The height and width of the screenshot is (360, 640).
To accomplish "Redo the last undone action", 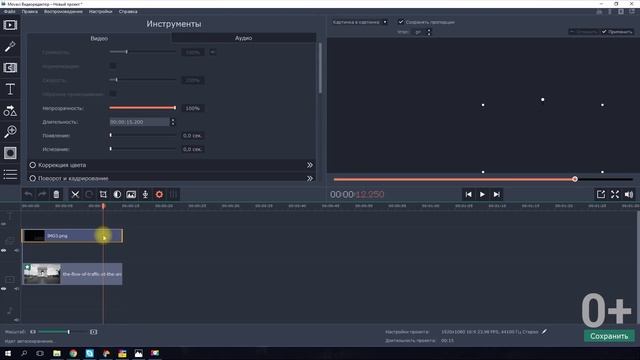I will tap(42, 195).
